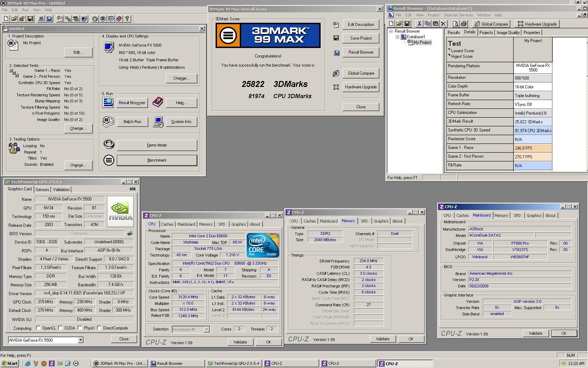Click Open folder icon in 3DMark toolbar

tap(14, 19)
